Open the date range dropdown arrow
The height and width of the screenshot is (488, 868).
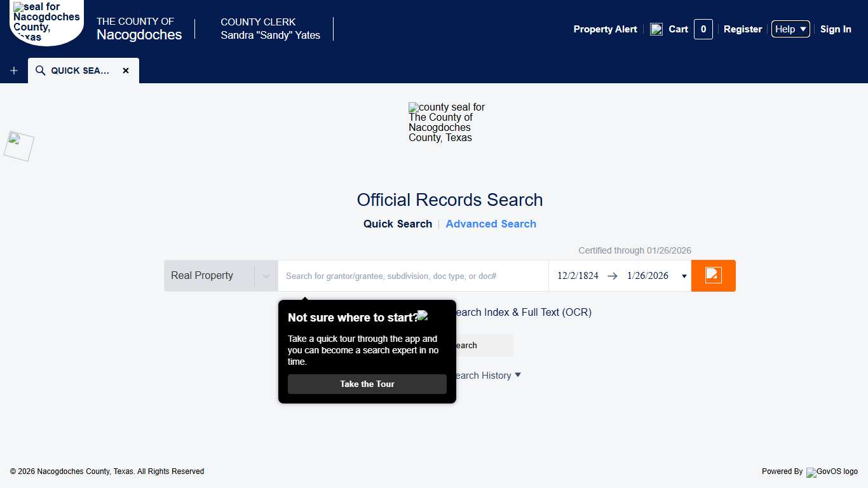tap(684, 275)
